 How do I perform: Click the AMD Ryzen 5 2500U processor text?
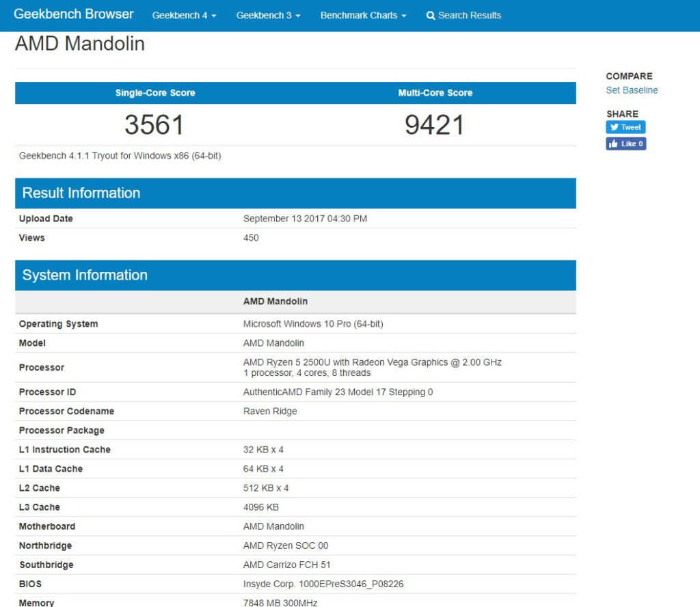point(372,362)
